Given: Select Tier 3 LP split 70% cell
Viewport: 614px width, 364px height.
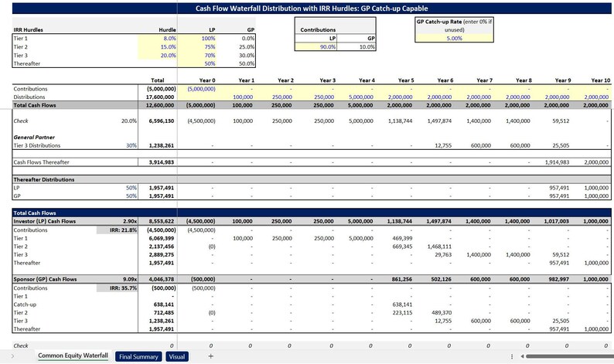Looking at the screenshot, I should (196, 55).
